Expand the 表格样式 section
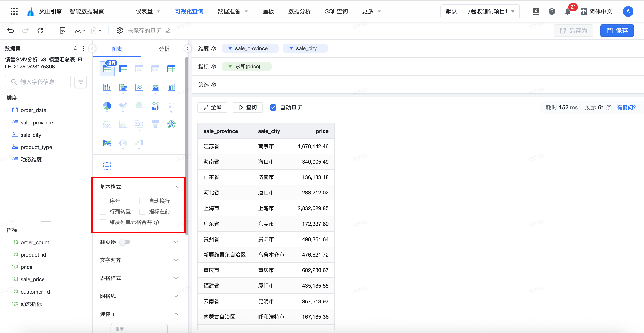 coord(176,278)
